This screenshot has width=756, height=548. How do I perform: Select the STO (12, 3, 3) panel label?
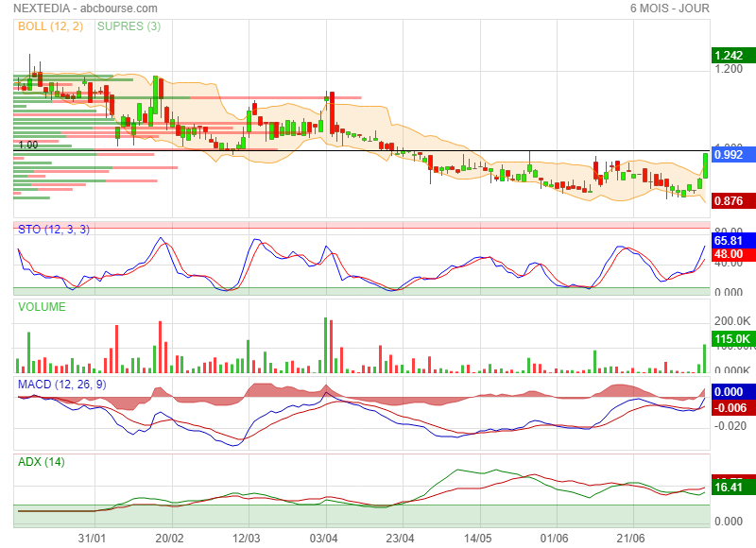point(53,230)
